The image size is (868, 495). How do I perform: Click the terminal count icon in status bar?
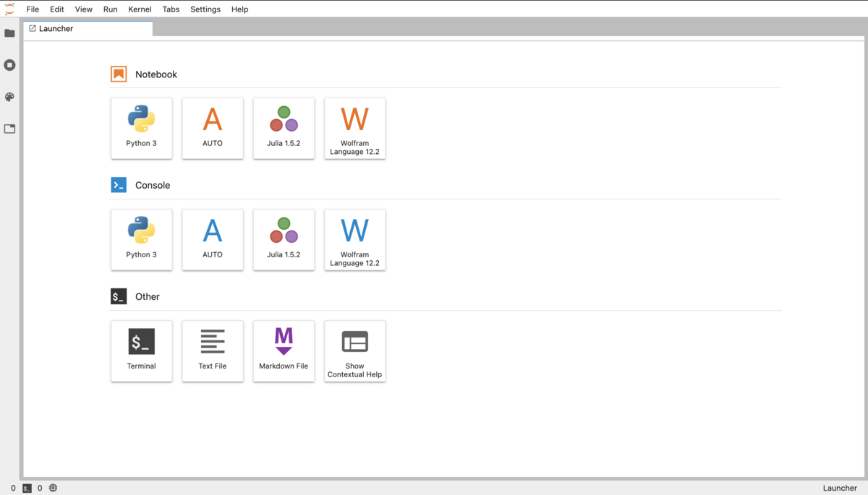pyautogui.click(x=27, y=488)
